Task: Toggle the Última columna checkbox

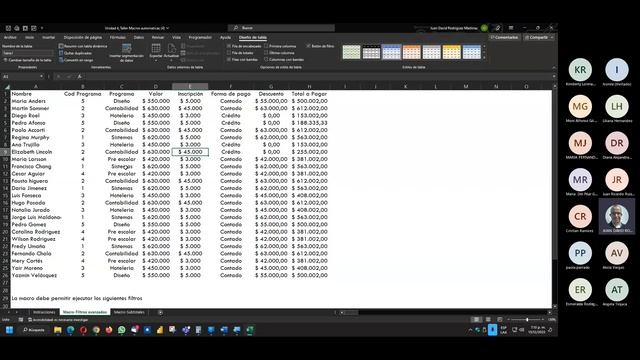Action: tap(266, 53)
